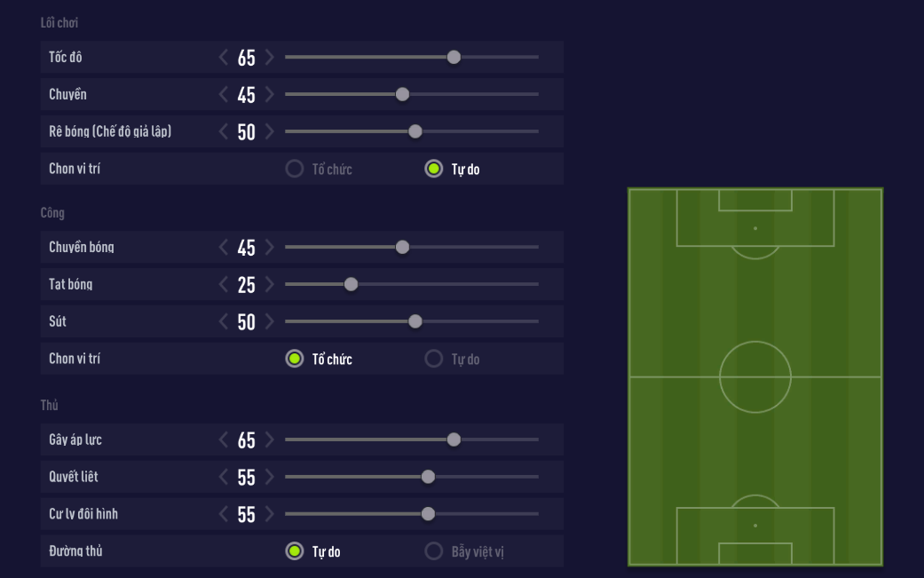The height and width of the screenshot is (578, 924).
Task: Decrease the Tạt bóng value arrow
Action: pyautogui.click(x=224, y=285)
